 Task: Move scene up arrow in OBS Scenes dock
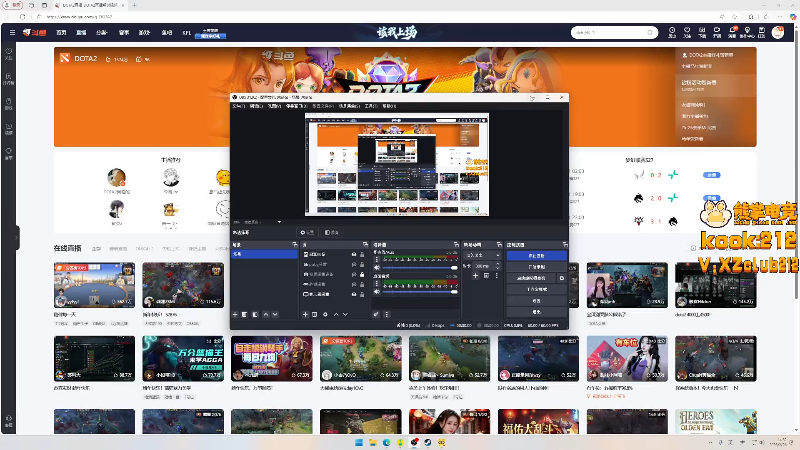click(x=265, y=315)
